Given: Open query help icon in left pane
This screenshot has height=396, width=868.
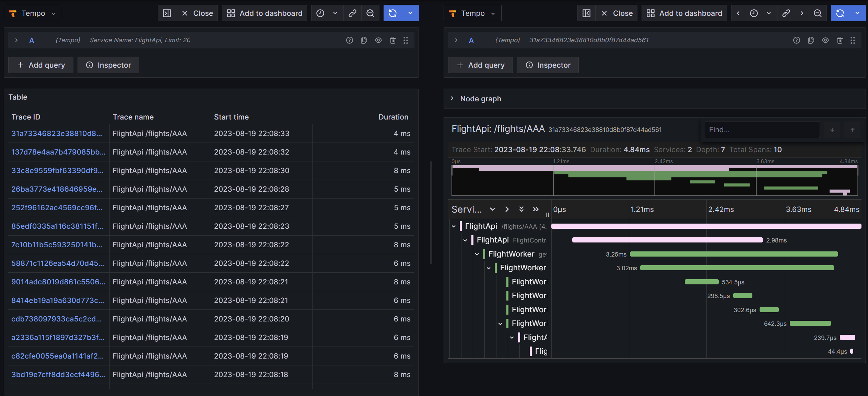Looking at the screenshot, I should 349,40.
